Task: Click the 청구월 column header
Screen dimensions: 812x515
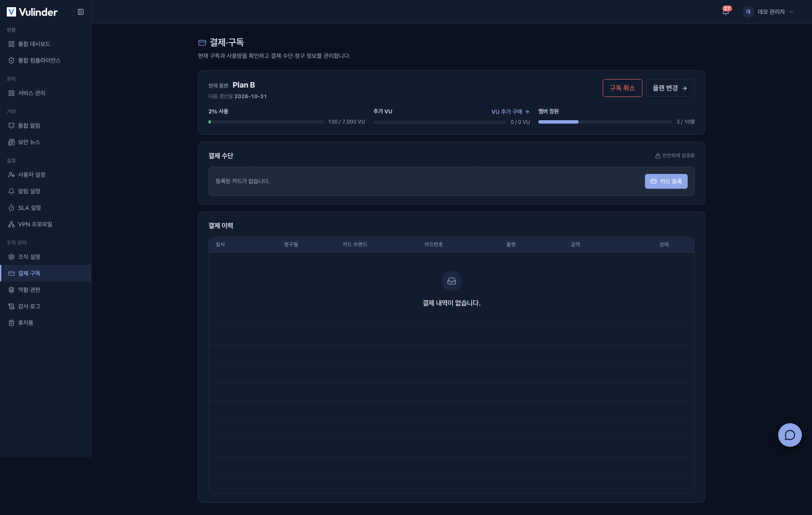Action: click(x=291, y=245)
